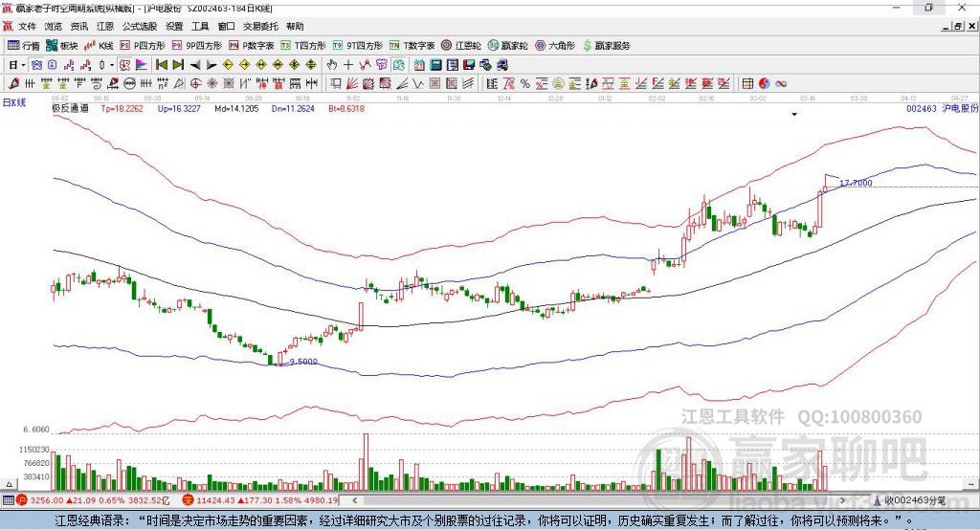Expand volume panel with bottom-left up arrow
980x530 pixels.
click(x=9, y=484)
